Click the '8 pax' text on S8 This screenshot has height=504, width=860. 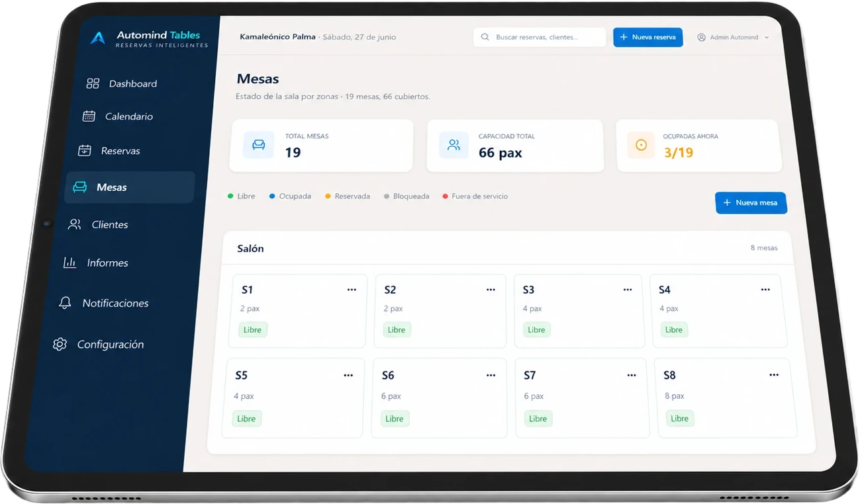675,396
